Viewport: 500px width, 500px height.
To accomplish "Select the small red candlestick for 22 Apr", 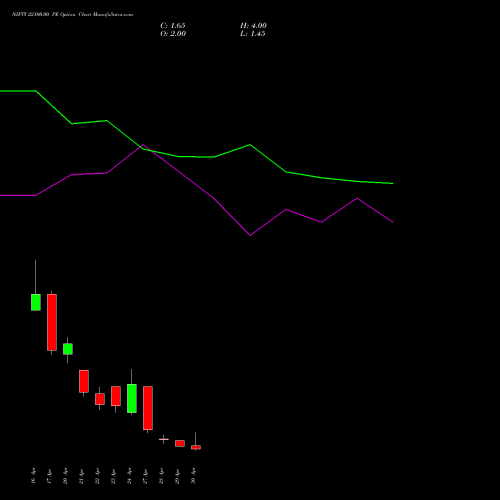I will [x=100, y=399].
